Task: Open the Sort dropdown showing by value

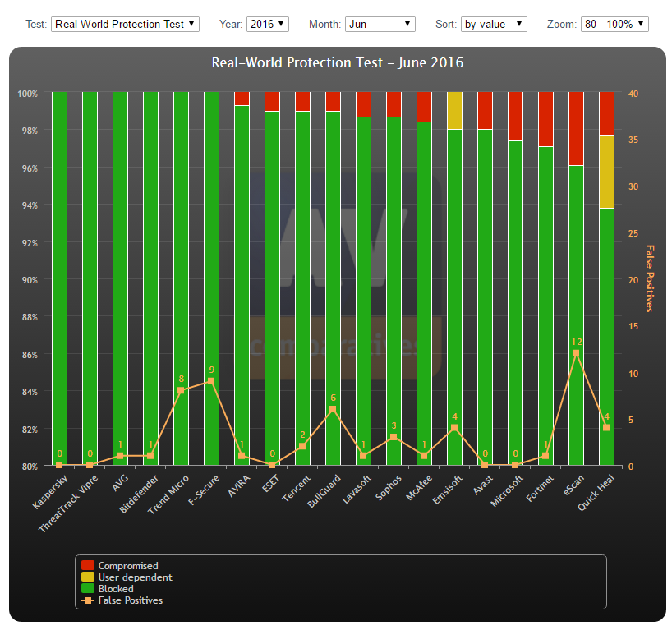Action: [x=494, y=24]
